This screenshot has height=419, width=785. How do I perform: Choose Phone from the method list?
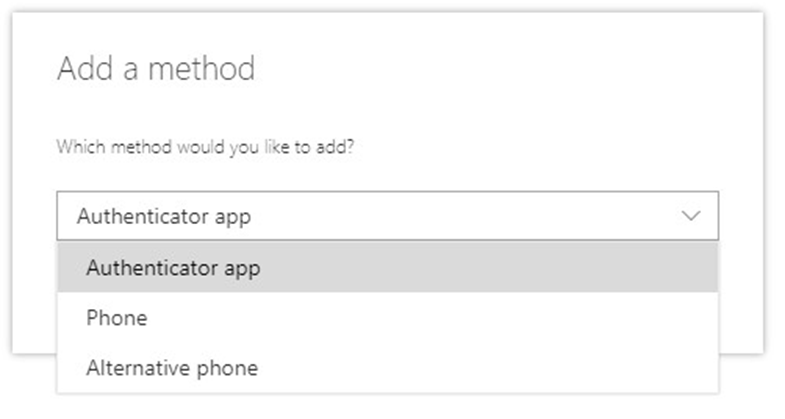(117, 318)
